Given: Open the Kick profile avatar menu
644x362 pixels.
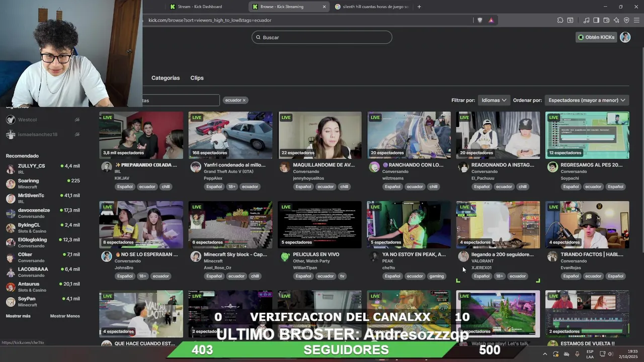Looking at the screenshot, I should pyautogui.click(x=625, y=37).
